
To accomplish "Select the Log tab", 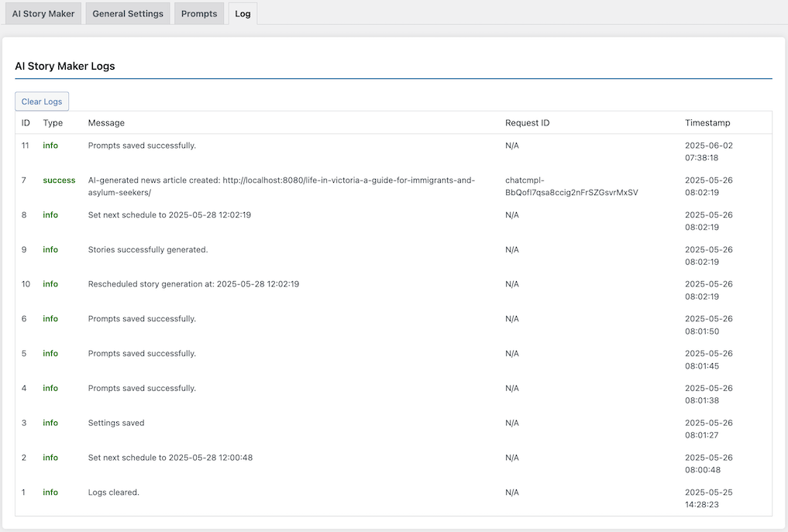I will click(243, 14).
